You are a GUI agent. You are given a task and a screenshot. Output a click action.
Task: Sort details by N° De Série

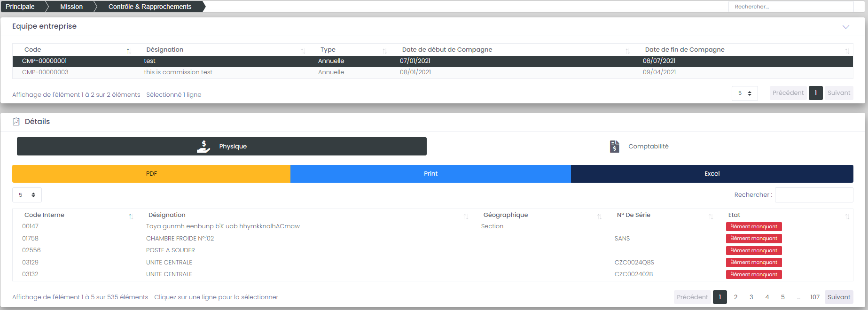coord(711,216)
